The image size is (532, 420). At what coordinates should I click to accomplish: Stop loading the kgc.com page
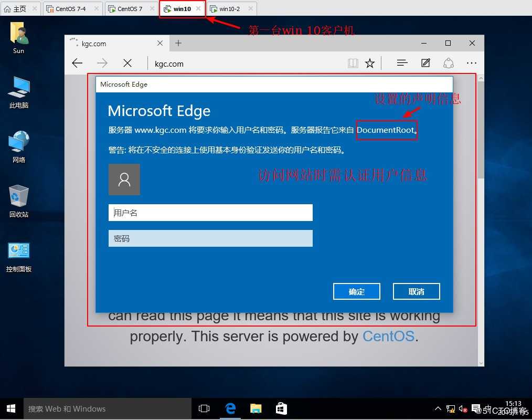(127, 63)
